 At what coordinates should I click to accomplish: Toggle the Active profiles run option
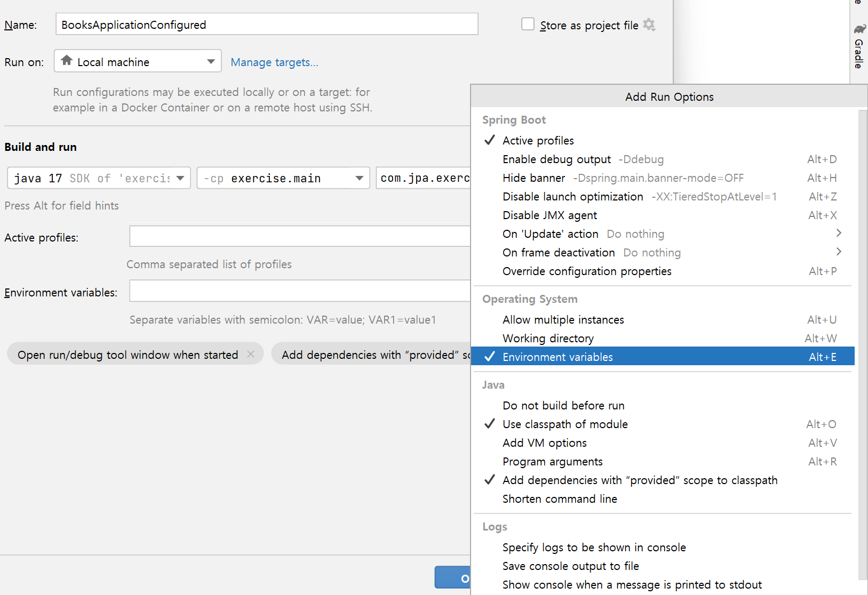point(663,141)
